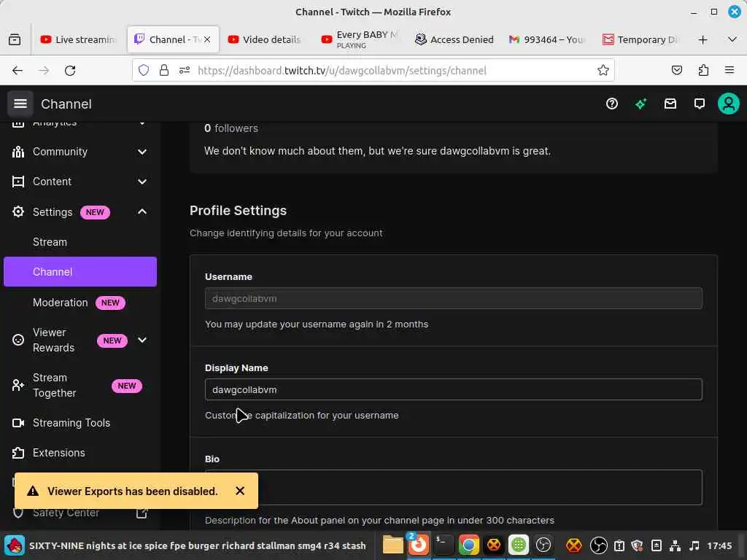The height and width of the screenshot is (560, 747).
Task: Click the save to Pocket icon
Action: pos(676,71)
